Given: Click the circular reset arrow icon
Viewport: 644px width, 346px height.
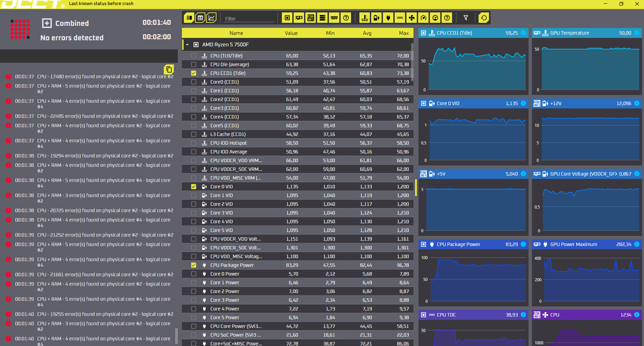Looking at the screenshot, I should (x=484, y=18).
